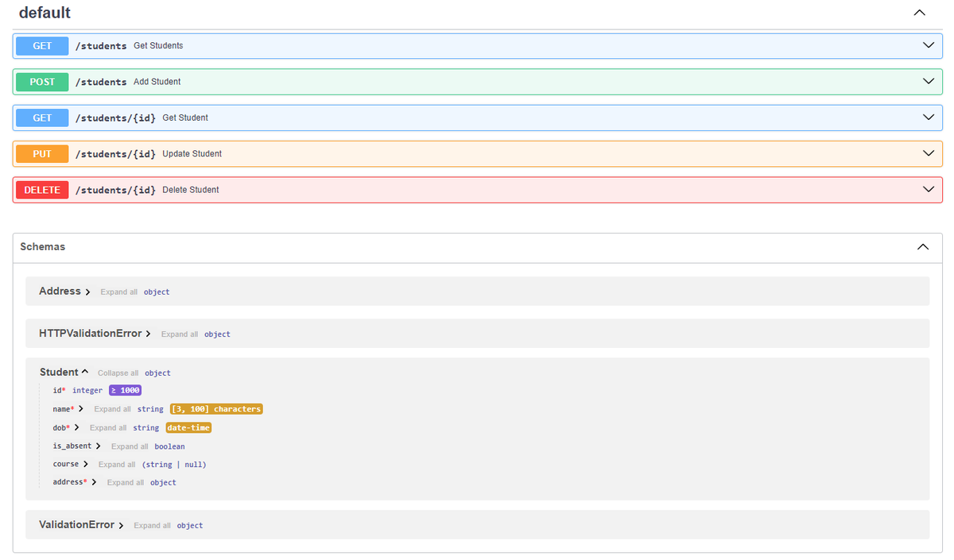This screenshot has height=560, width=954.
Task: Expand GET /students/{id} Get Student chevron
Action: [x=929, y=118]
